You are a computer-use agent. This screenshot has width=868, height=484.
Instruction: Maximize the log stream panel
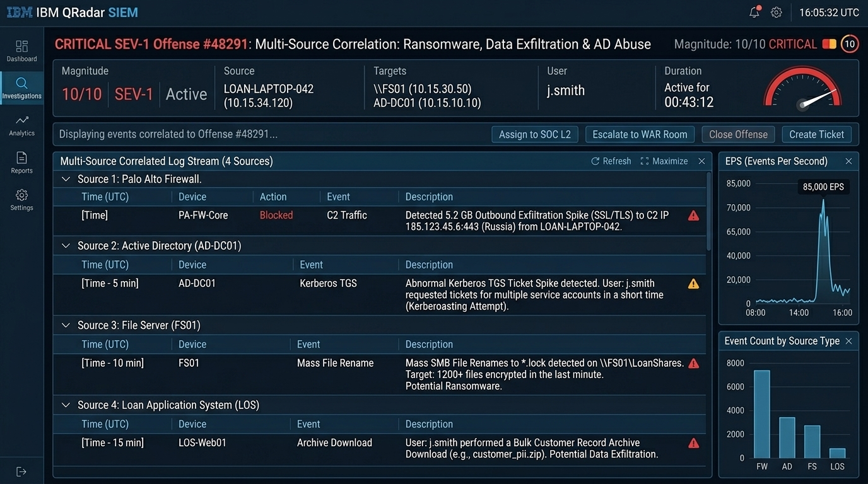(x=664, y=161)
